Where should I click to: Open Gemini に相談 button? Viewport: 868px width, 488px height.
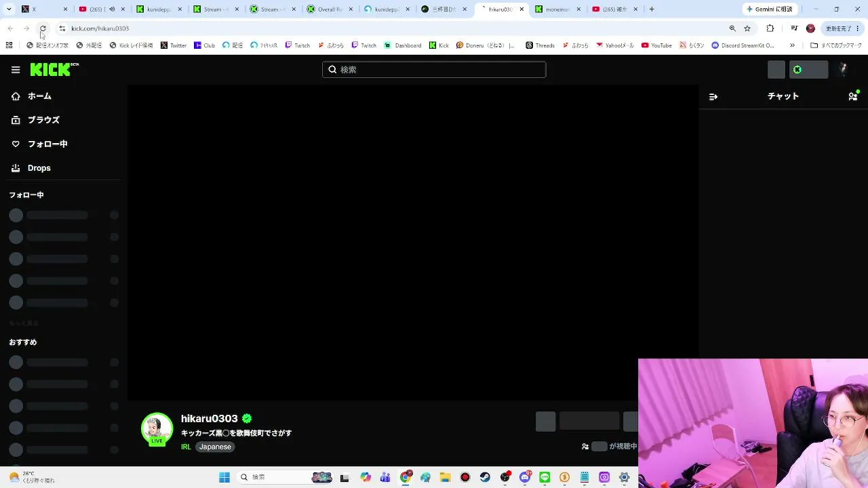[770, 9]
